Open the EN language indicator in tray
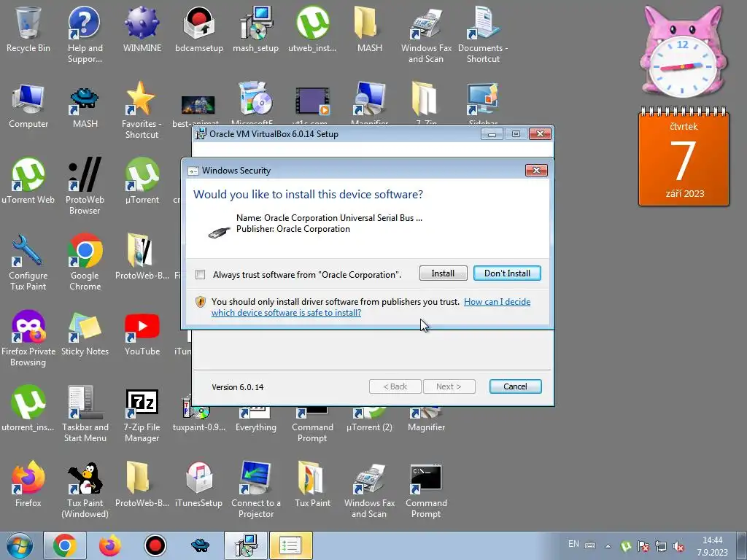 click(573, 544)
